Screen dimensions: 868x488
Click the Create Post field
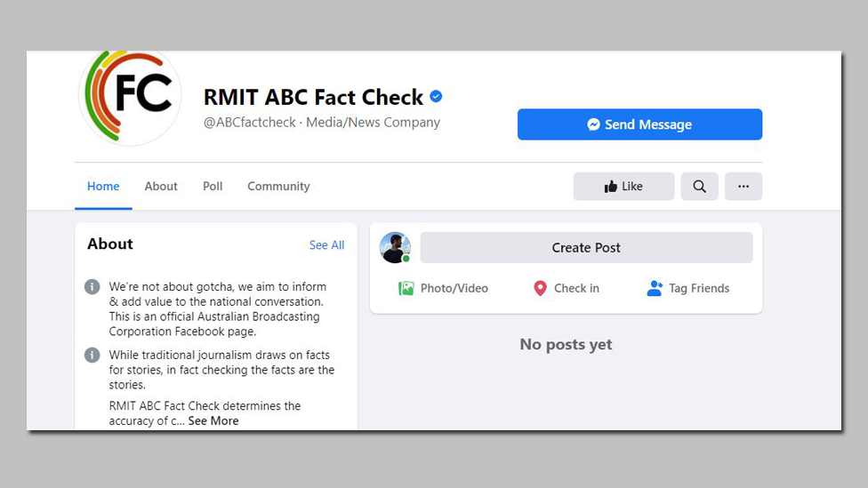586,248
